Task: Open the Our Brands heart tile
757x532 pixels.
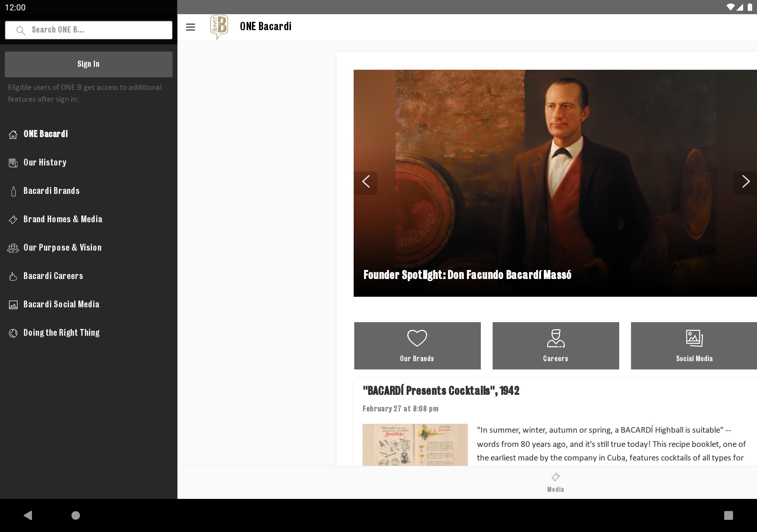Action: (417, 346)
